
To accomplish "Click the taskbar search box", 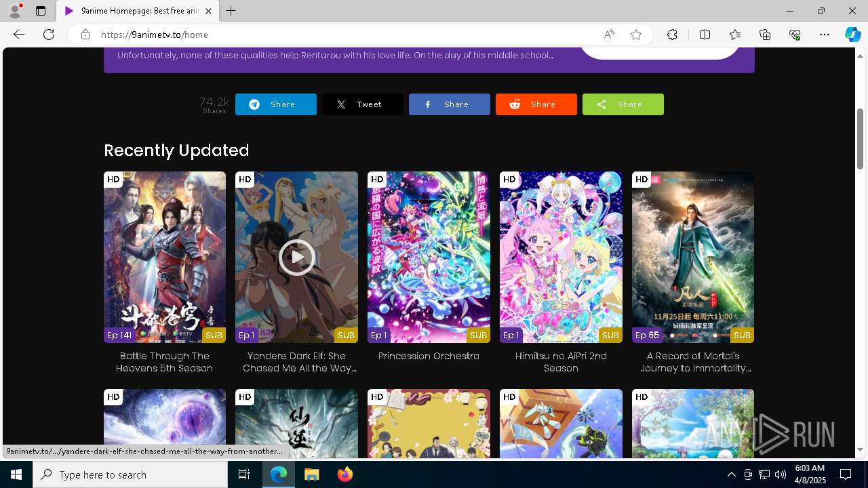I will pyautogui.click(x=130, y=474).
